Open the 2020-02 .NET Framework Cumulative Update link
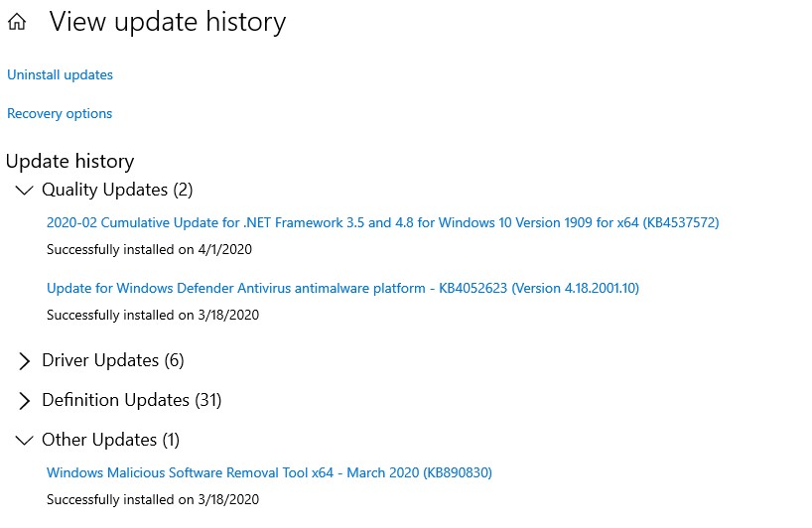Image resolution: width=812 pixels, height=528 pixels. click(x=382, y=222)
